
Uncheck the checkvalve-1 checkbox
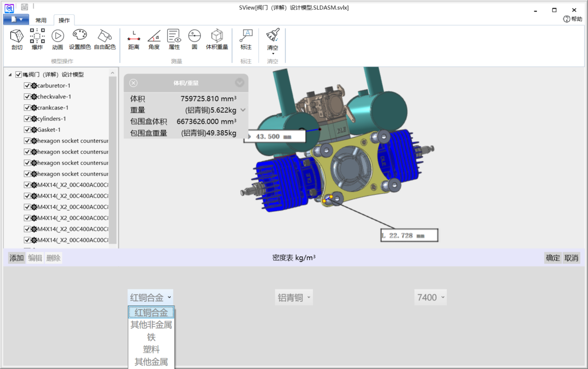27,97
